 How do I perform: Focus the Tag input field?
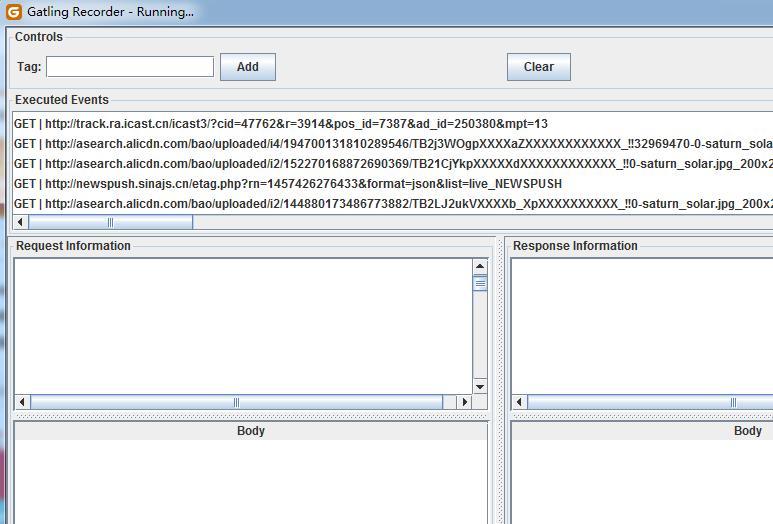click(130, 67)
